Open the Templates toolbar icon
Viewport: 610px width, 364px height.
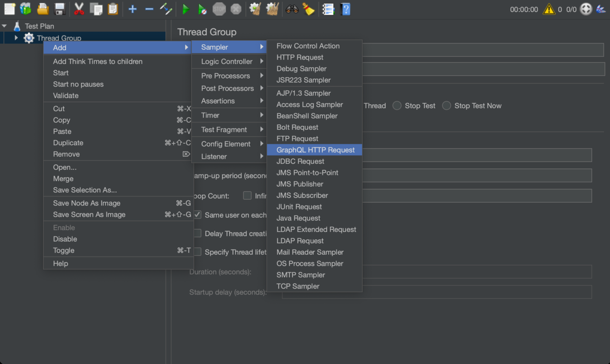(25, 9)
